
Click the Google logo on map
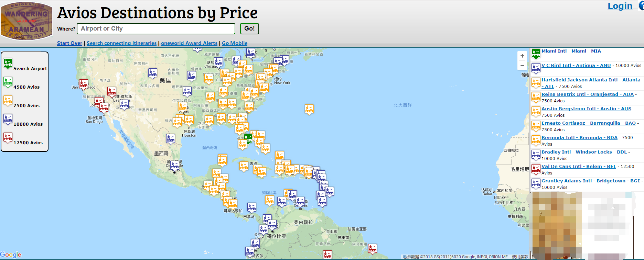pyautogui.click(x=11, y=255)
